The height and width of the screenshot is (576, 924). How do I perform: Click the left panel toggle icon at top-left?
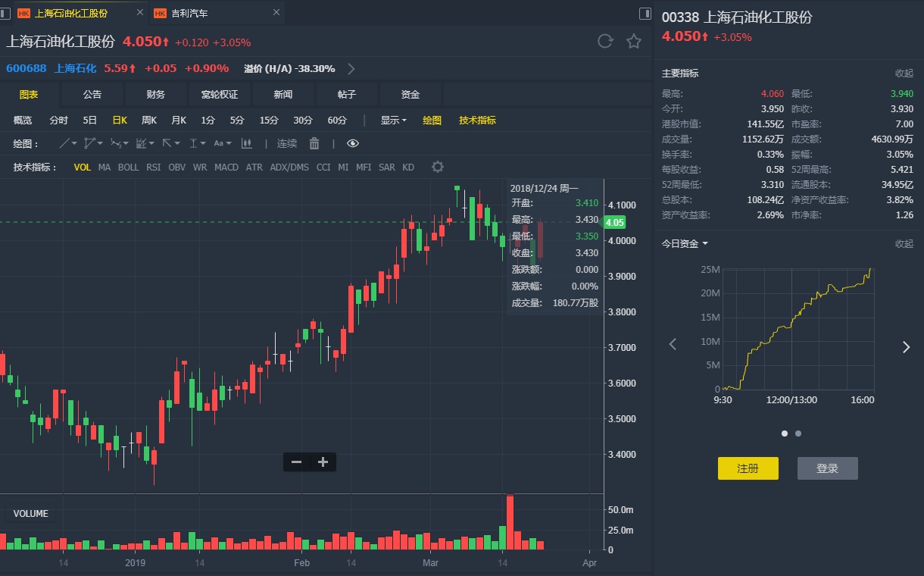click(5, 13)
